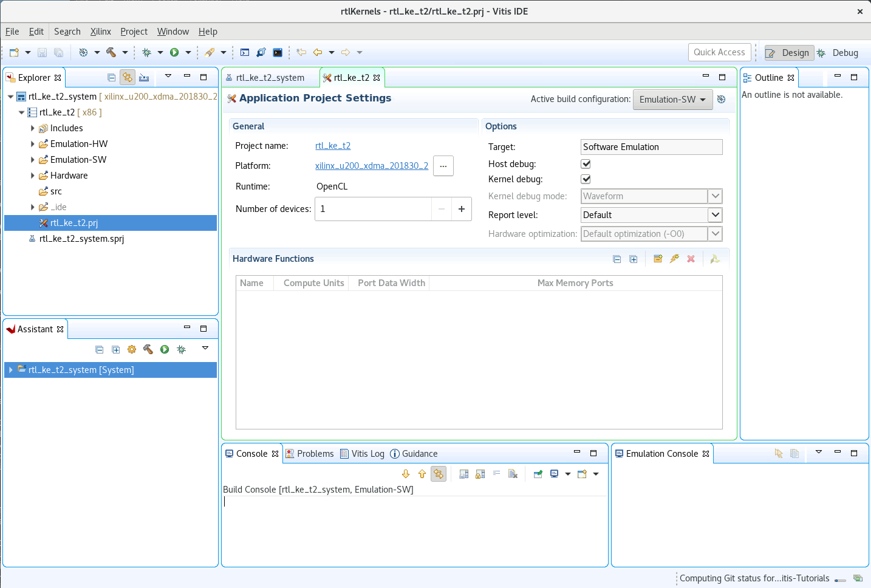This screenshot has width=871, height=588.
Task: Click the hammer Build toolbar icon
Action: point(111,52)
